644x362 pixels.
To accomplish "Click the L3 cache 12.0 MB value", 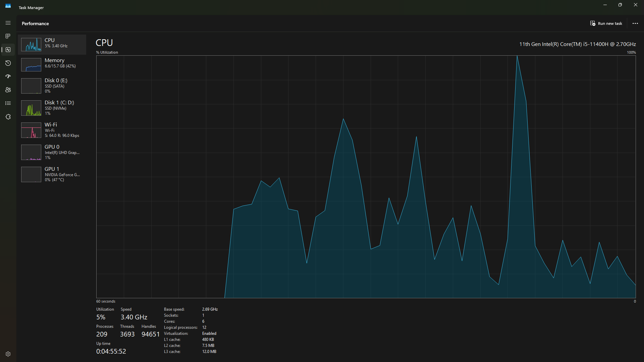I will (x=209, y=352).
